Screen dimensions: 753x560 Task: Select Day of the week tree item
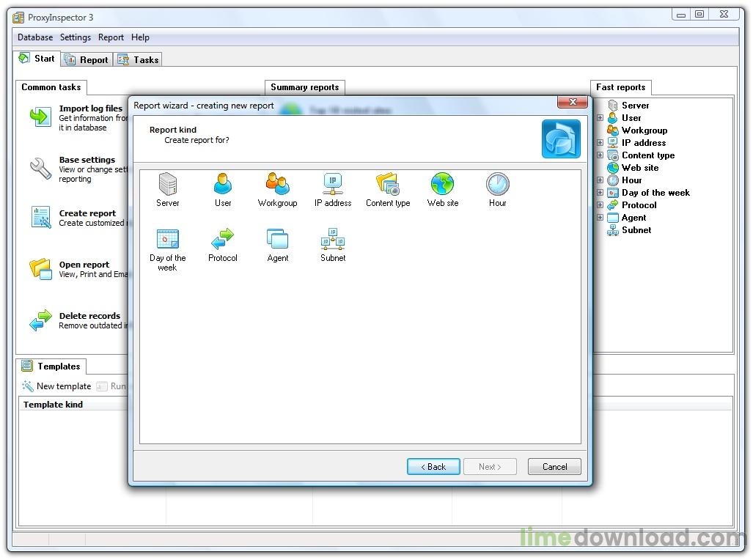pyautogui.click(x=655, y=193)
